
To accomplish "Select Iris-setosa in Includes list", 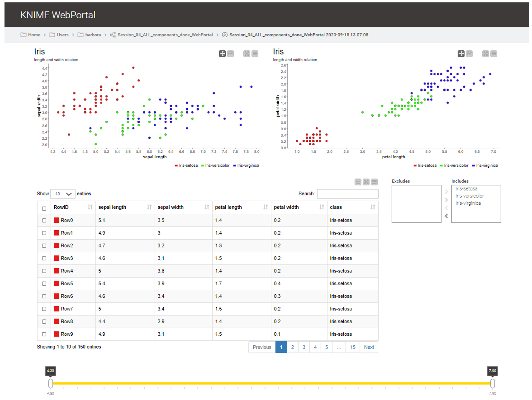I will click(466, 189).
